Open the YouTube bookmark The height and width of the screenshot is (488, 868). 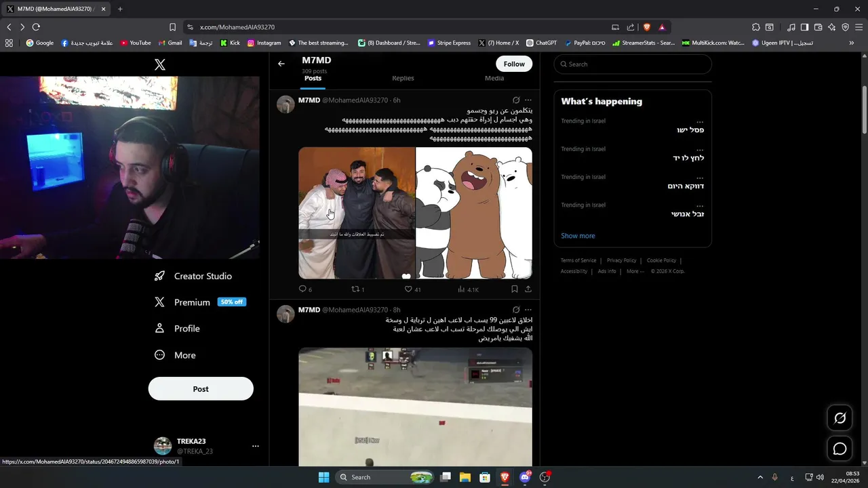coord(136,43)
